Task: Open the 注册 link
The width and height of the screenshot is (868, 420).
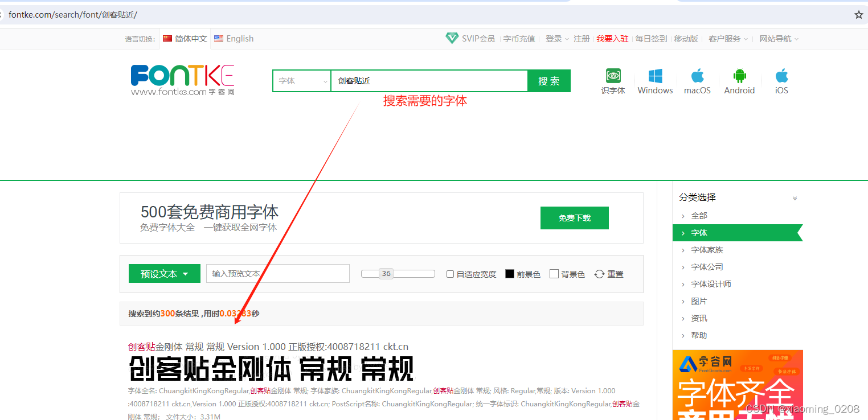Action: (x=582, y=39)
